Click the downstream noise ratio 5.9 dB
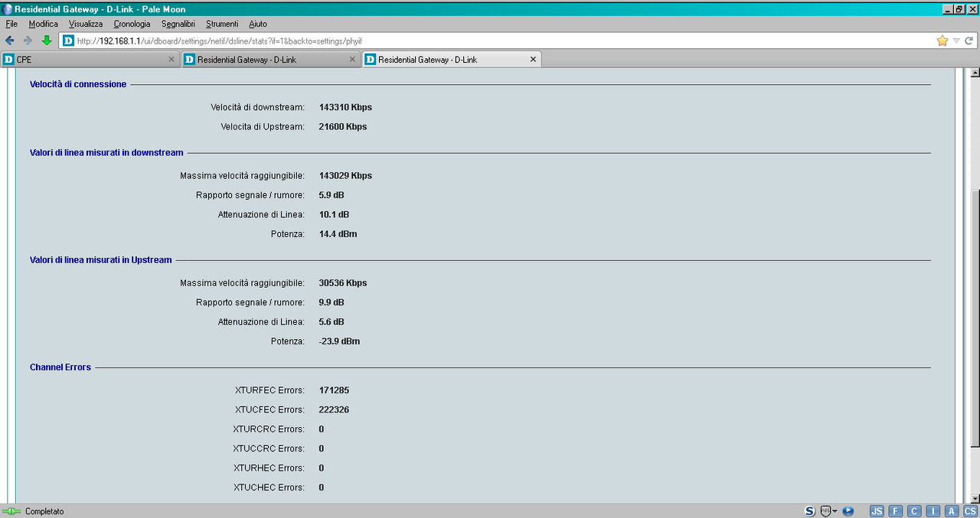 (332, 195)
